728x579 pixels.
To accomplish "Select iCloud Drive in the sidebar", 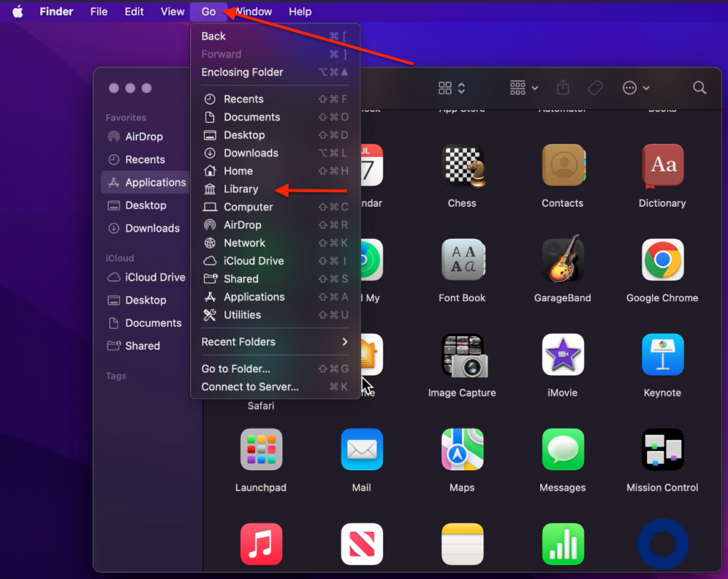I will click(145, 277).
